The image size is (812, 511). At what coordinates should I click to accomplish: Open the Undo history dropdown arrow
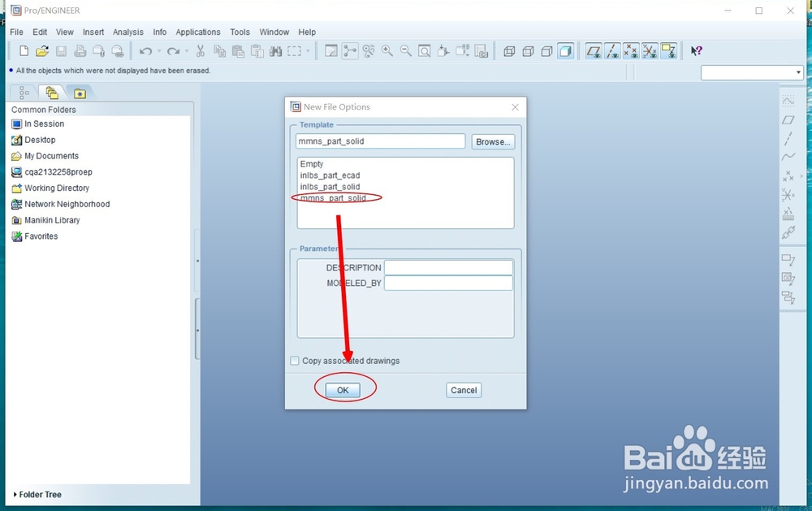pos(159,51)
